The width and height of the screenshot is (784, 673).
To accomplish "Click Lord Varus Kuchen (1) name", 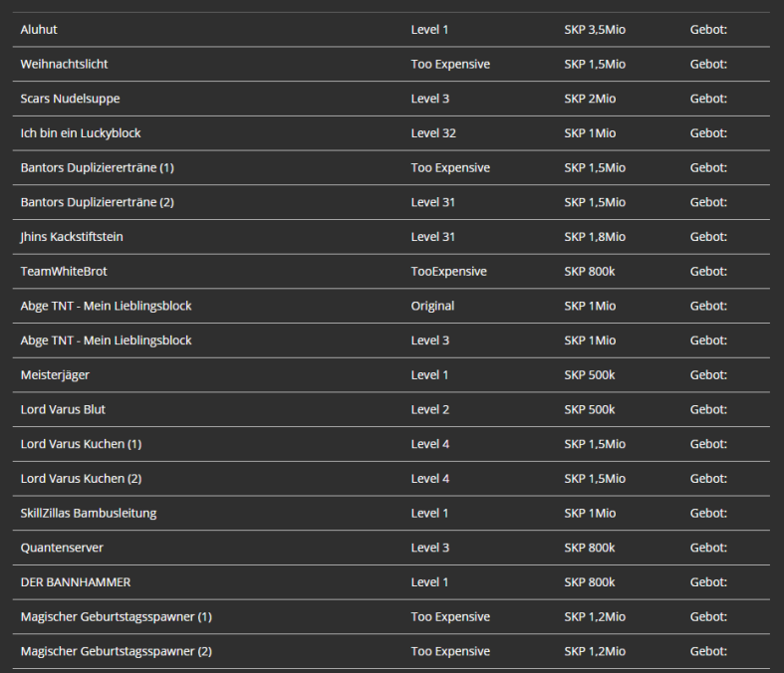I will click(x=81, y=444).
